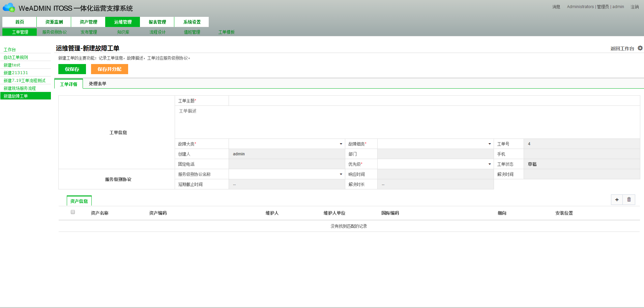Click the trash icon to delete asset
Viewport: 644px width, 308px height.
[629, 199]
